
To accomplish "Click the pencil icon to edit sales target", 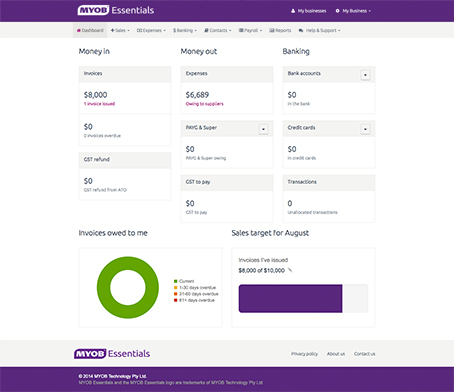I will [290, 270].
